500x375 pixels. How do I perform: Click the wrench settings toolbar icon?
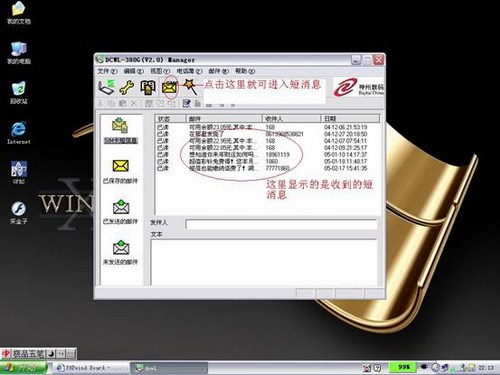point(127,87)
